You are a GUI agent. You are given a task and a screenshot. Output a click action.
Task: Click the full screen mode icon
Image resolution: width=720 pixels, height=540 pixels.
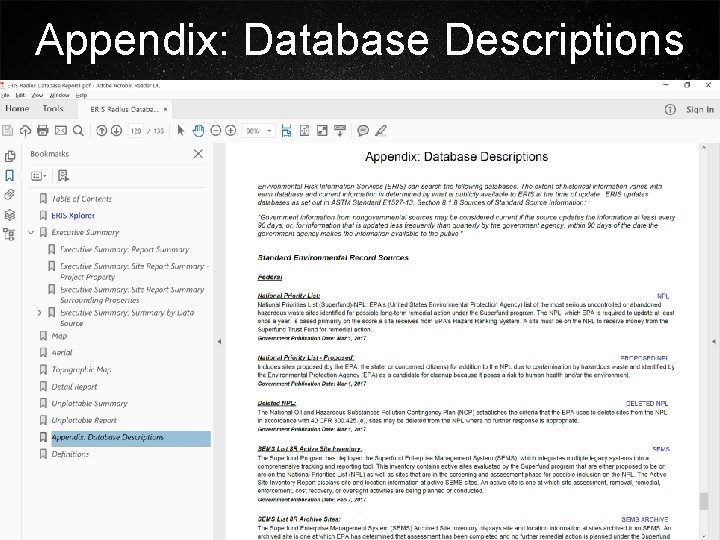[x=322, y=131]
